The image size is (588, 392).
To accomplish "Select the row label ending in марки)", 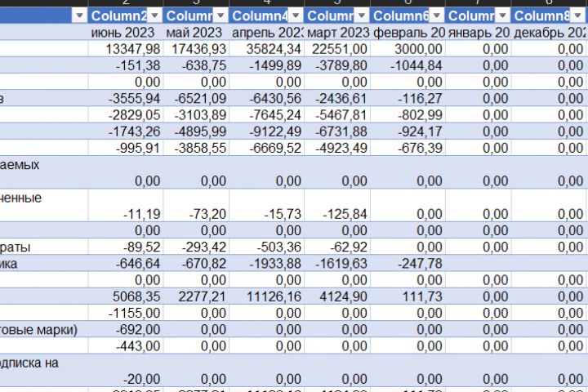I will (x=44, y=329).
